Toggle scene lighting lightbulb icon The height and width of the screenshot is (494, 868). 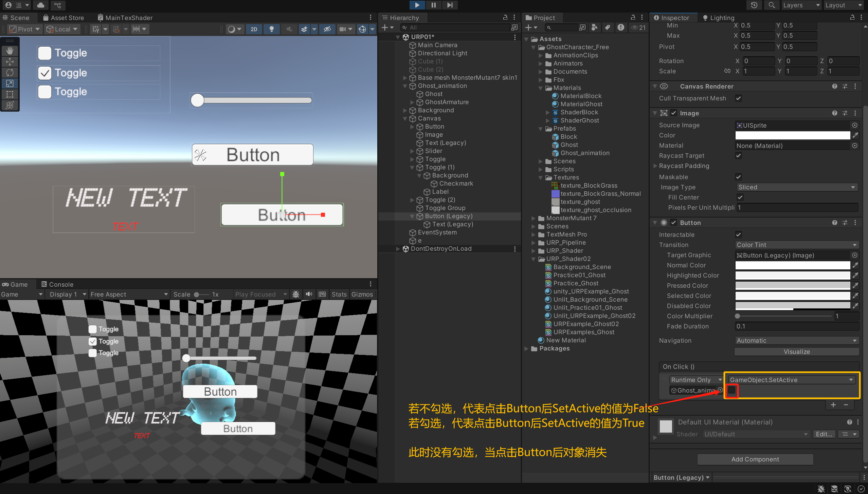(271, 29)
